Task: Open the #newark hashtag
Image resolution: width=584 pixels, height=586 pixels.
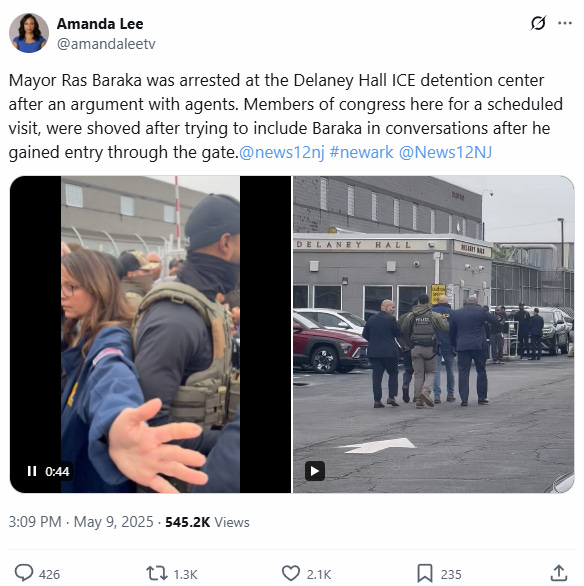Action: [x=361, y=152]
